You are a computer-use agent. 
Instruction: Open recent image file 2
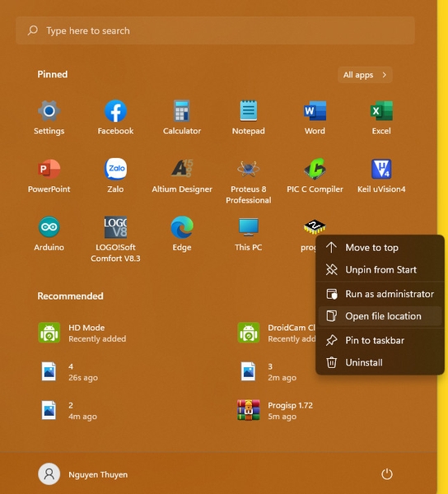tap(68, 411)
